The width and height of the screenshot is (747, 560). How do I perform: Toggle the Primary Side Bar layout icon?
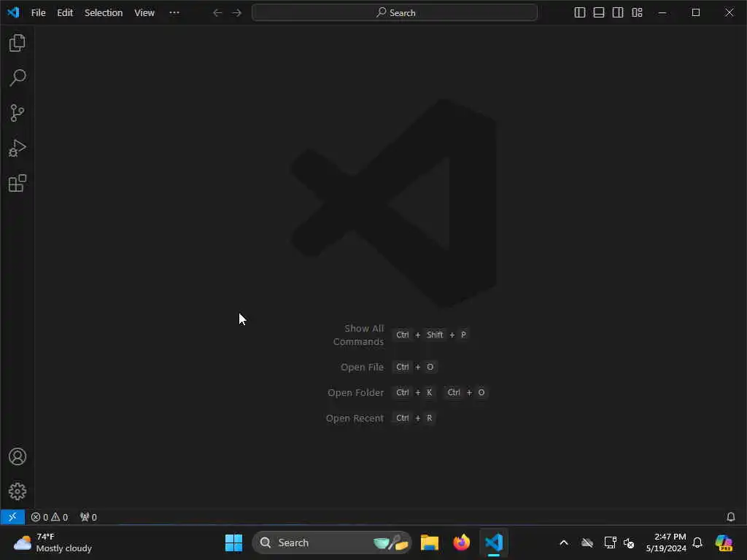[x=580, y=13]
